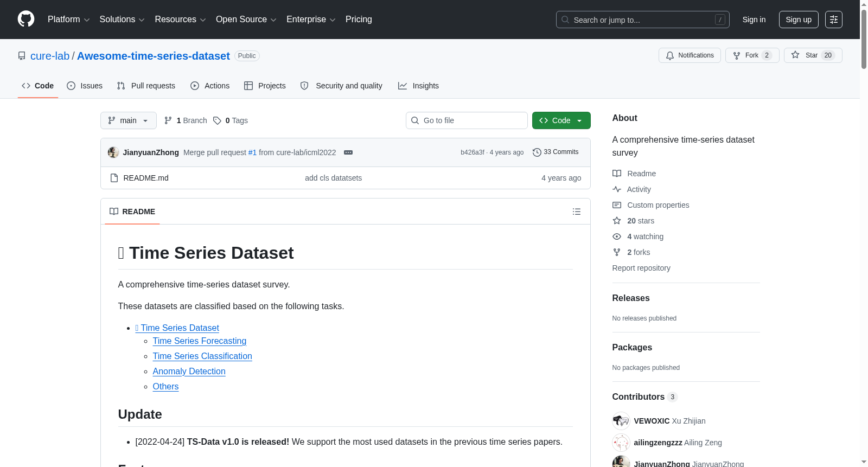Fork the repository with the Fork button
This screenshot has width=868, height=467.
(752, 55)
